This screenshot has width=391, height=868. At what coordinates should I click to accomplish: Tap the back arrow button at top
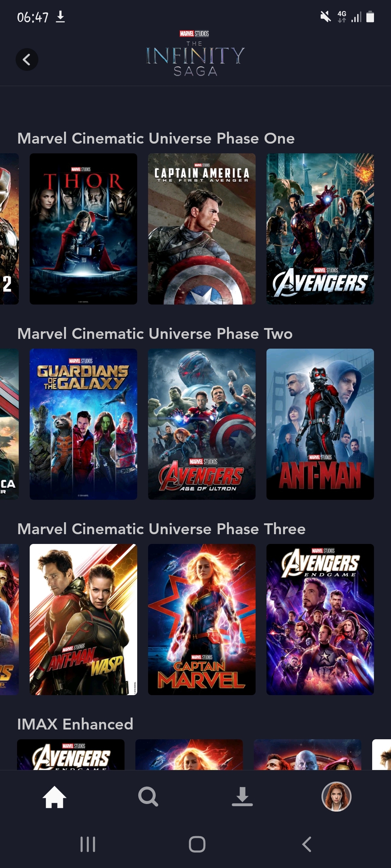(27, 59)
